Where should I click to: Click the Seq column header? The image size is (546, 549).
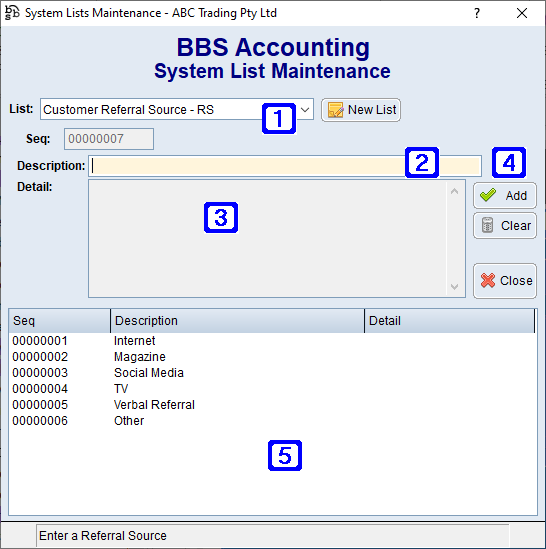click(x=60, y=321)
